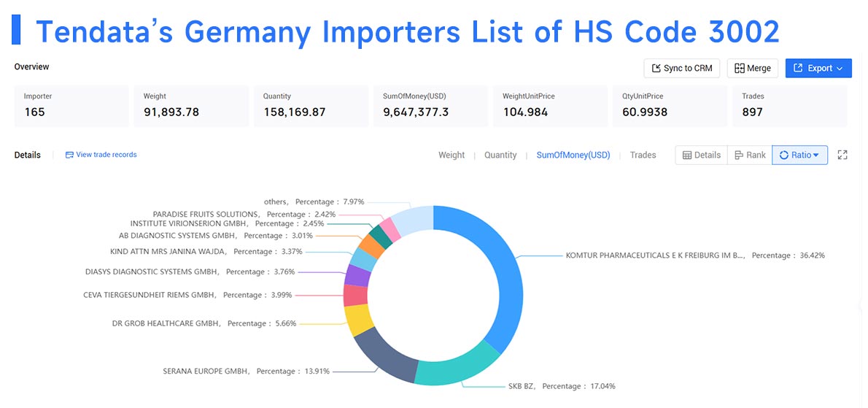The height and width of the screenshot is (408, 868).
Task: Click the fullscreen expand icon
Action: tap(842, 155)
